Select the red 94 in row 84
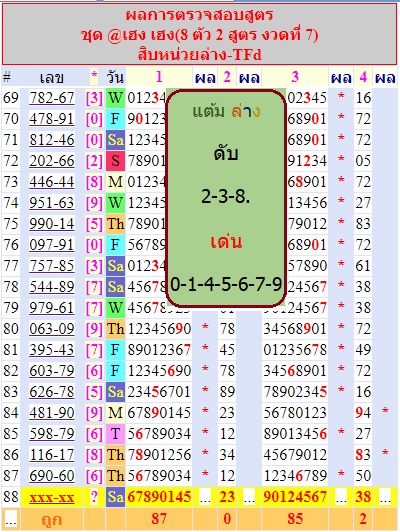 pos(363,413)
